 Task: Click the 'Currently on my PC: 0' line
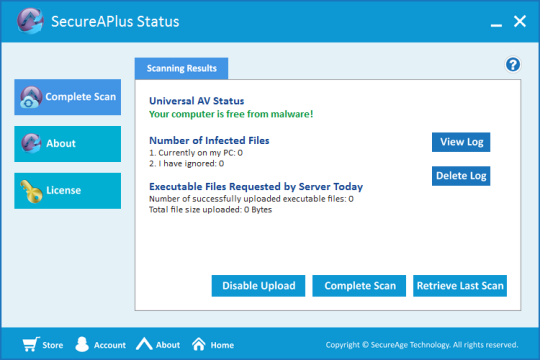click(x=196, y=153)
